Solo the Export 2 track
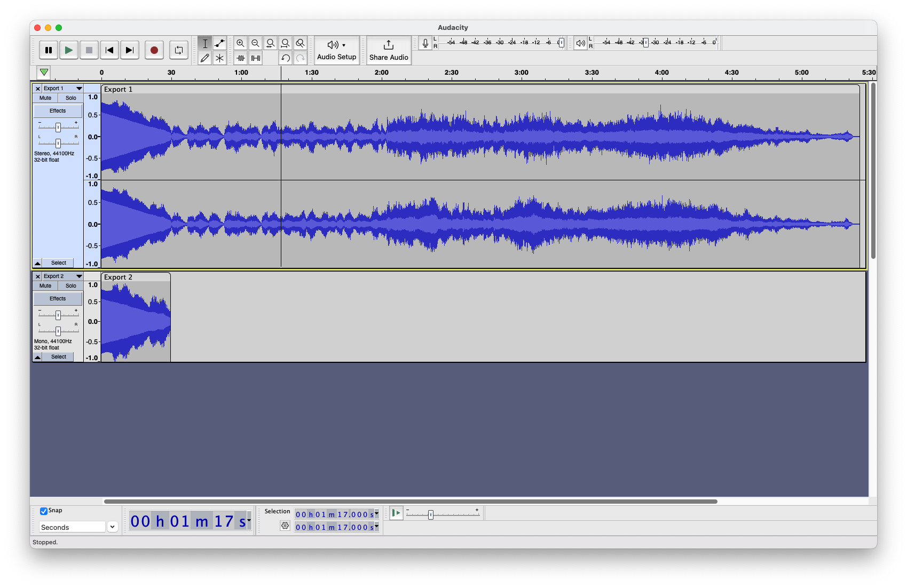The width and height of the screenshot is (907, 588). pos(70,285)
